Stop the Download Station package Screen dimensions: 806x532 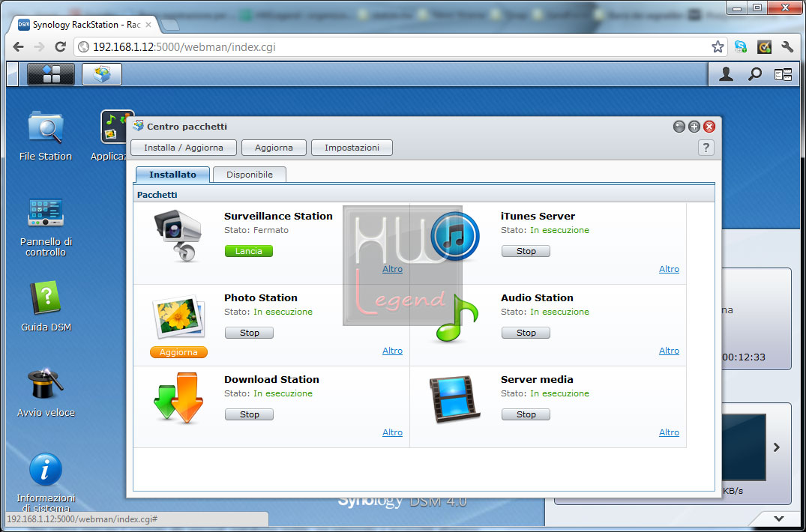tap(250, 414)
